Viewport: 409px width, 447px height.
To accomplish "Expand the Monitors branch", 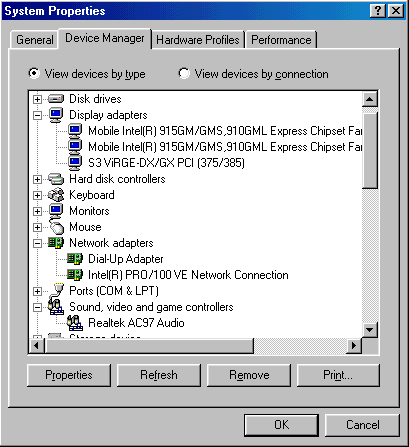I will pyautogui.click(x=37, y=211).
